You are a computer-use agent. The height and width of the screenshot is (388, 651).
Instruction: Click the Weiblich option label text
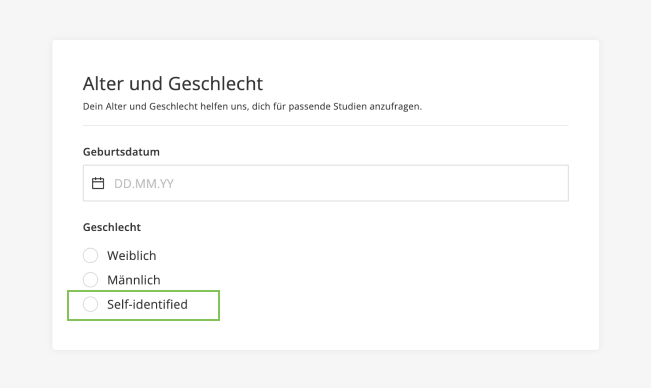pyautogui.click(x=132, y=256)
